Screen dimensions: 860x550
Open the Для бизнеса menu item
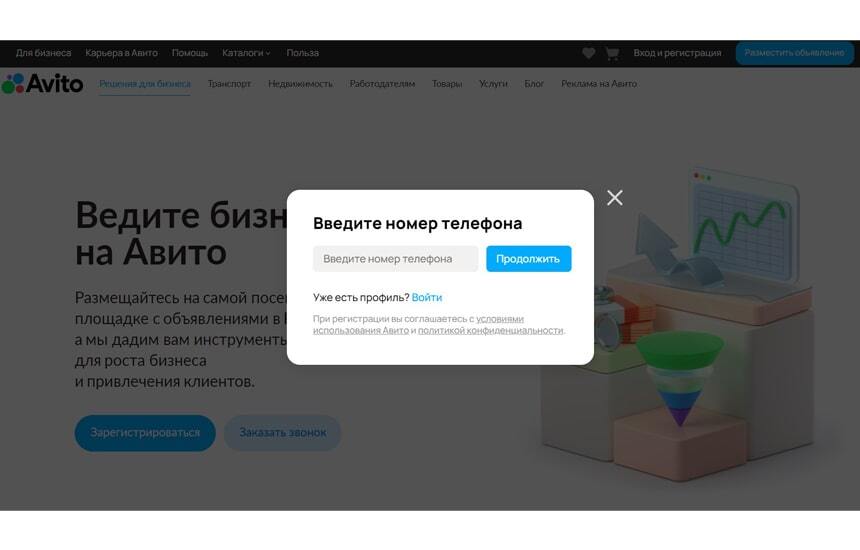click(x=43, y=53)
